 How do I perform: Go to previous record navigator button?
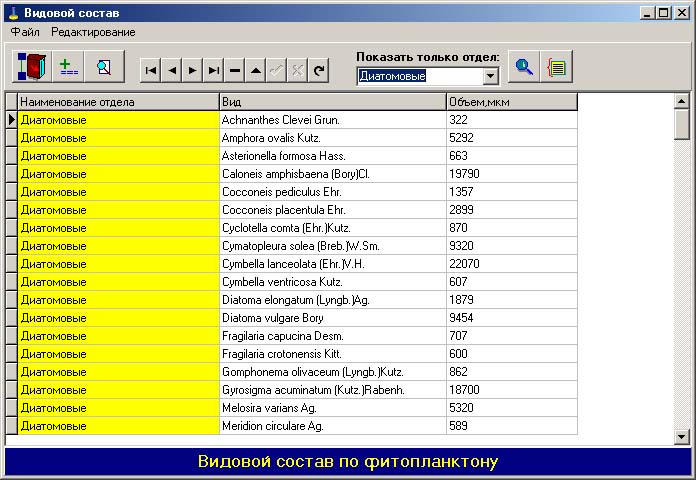tap(172, 70)
